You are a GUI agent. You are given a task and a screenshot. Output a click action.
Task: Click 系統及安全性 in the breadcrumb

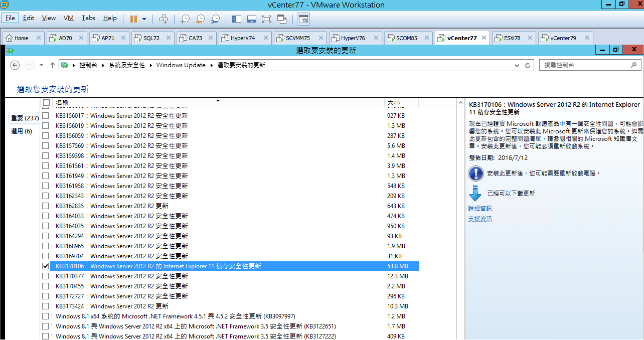(127, 65)
